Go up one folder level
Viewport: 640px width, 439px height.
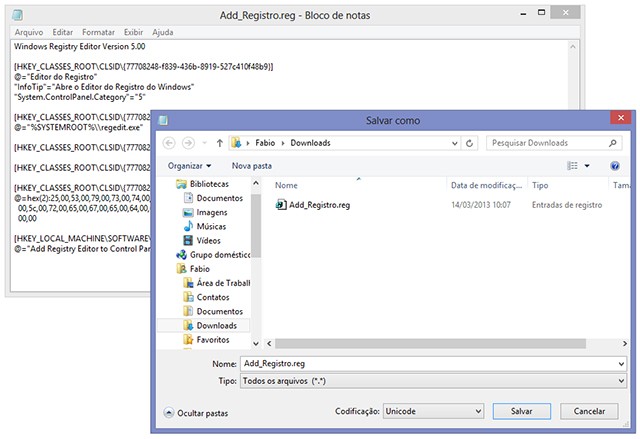coord(219,143)
